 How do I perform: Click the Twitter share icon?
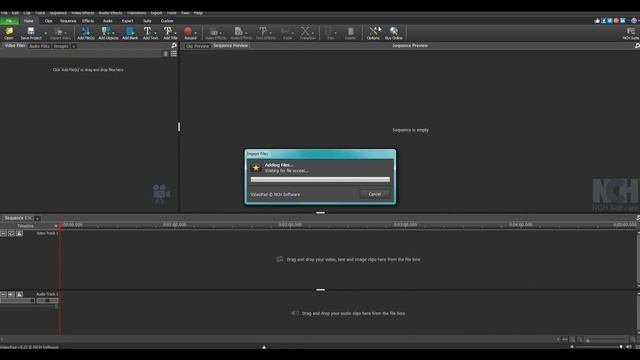(x=610, y=20)
